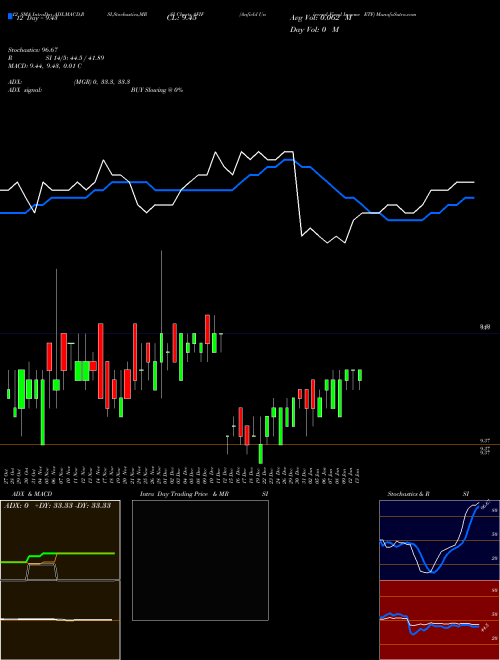
Task: Click the 'Intra Day Trading Price & MR' title
Action: [x=184, y=494]
